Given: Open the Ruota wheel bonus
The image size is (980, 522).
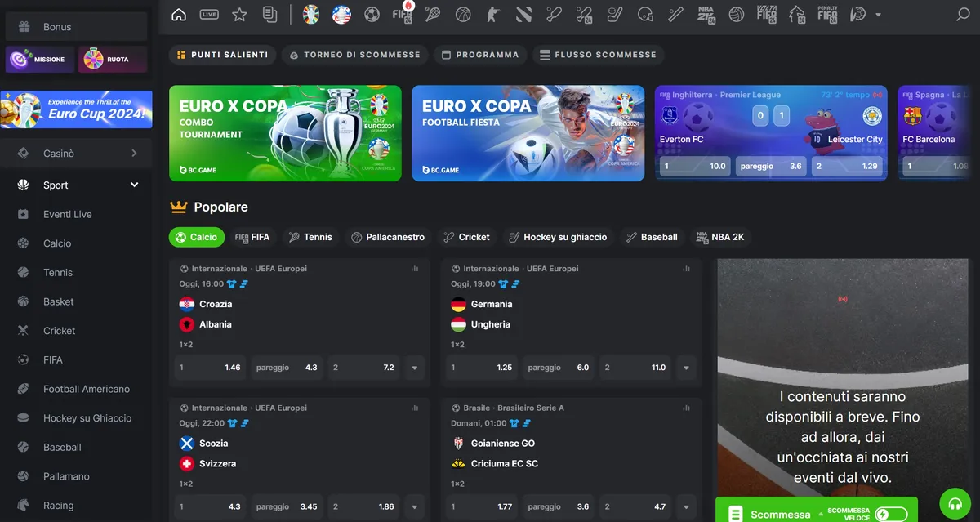Looking at the screenshot, I should pos(113,60).
